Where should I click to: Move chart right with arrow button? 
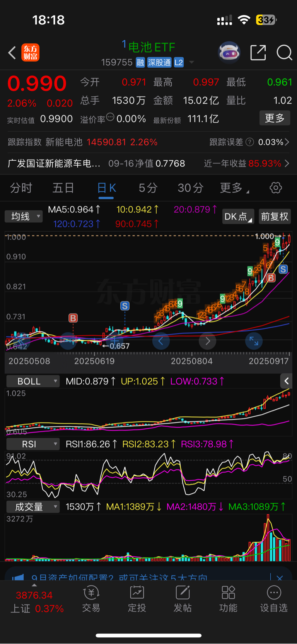[x=208, y=341]
